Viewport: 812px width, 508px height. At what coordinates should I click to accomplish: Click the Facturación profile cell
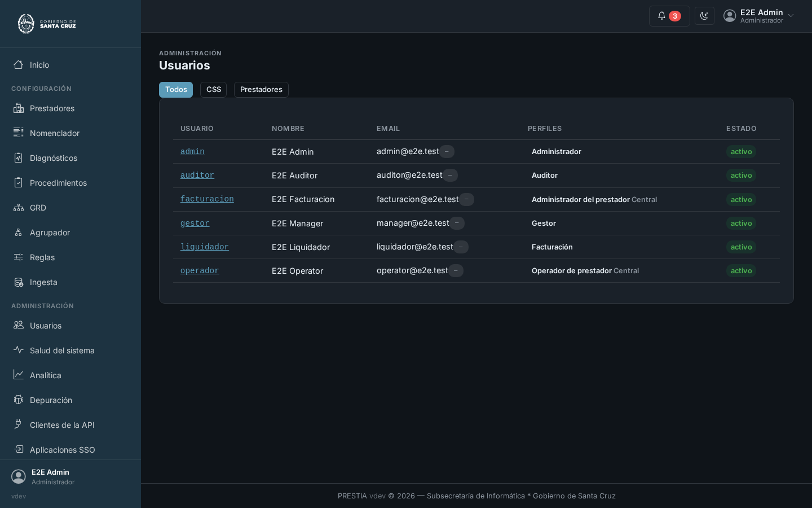(552, 247)
